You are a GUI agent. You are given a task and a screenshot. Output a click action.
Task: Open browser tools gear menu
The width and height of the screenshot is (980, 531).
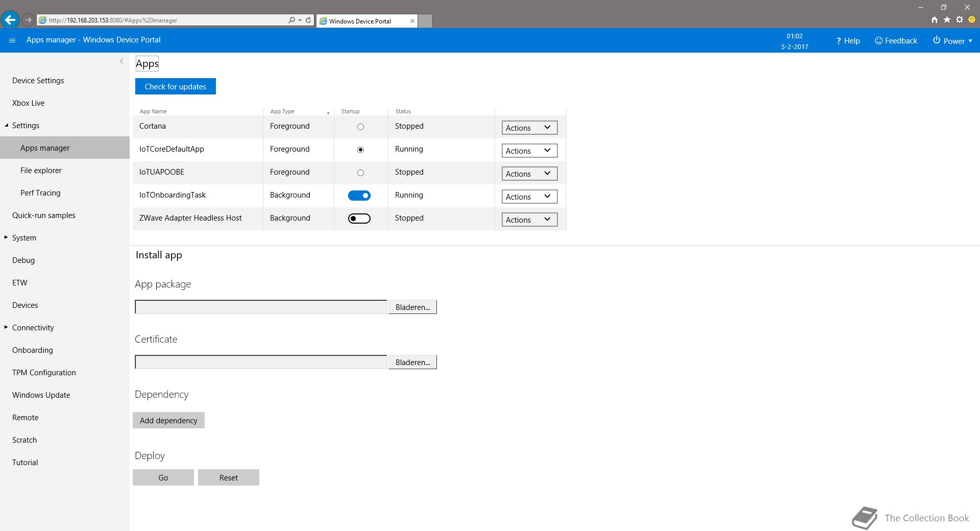[960, 20]
